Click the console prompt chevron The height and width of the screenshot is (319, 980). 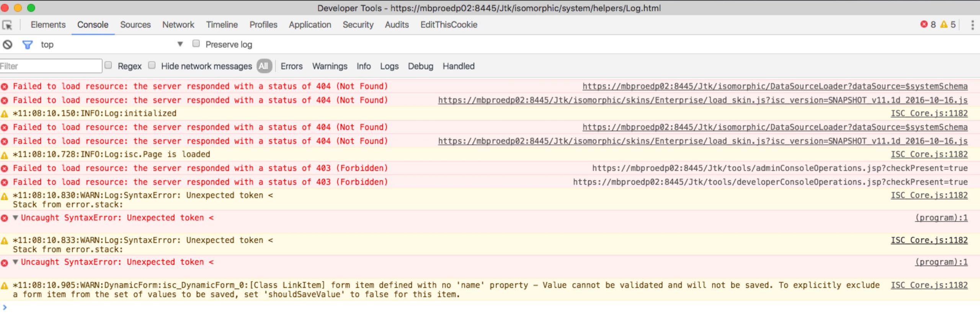[x=5, y=307]
